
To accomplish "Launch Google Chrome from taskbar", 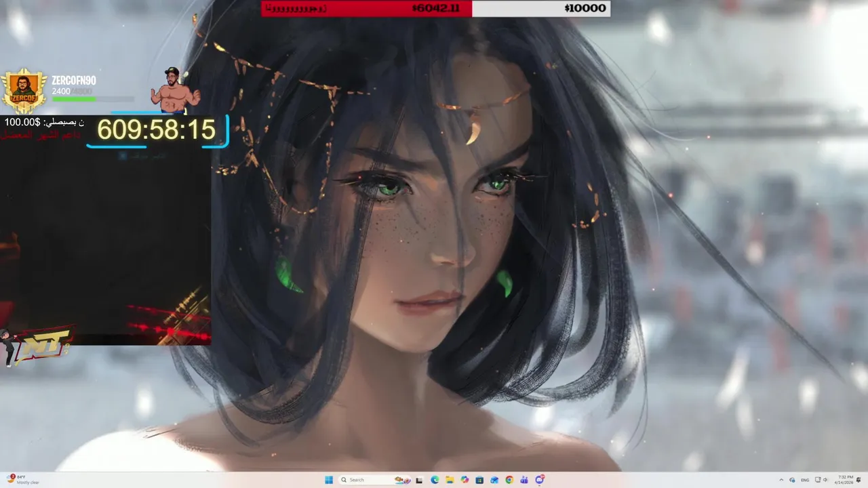I will 509,480.
